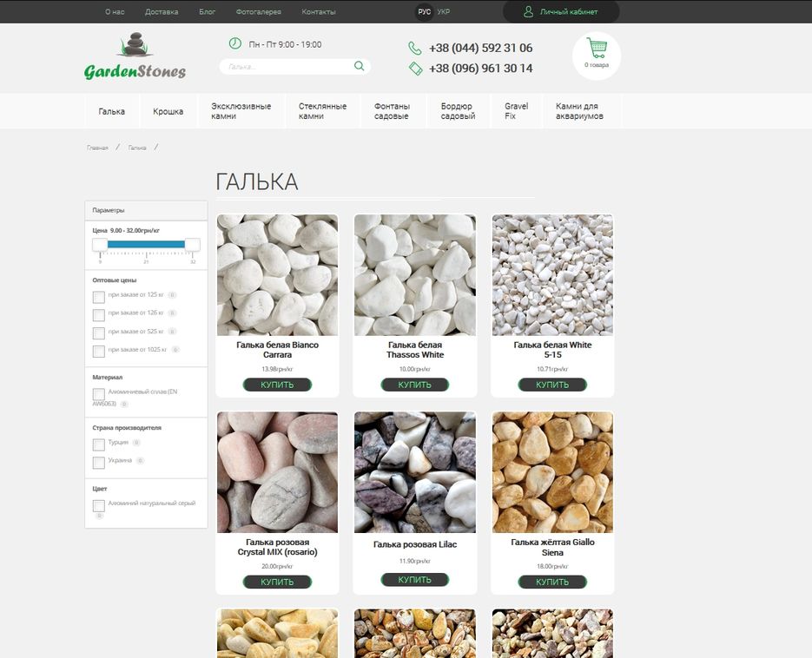This screenshot has height=658, width=812.
Task: Click the magnifier search icon
Action: pos(359,66)
